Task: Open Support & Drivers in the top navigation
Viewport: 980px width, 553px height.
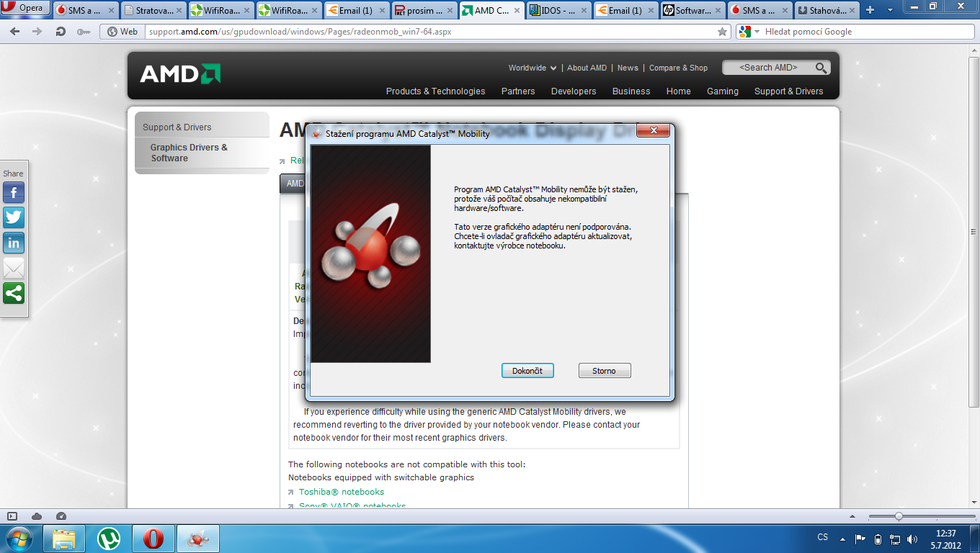Action: pyautogui.click(x=788, y=91)
